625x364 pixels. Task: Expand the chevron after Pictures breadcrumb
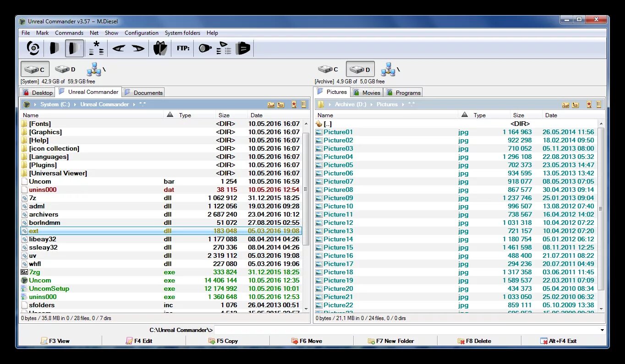click(x=403, y=104)
